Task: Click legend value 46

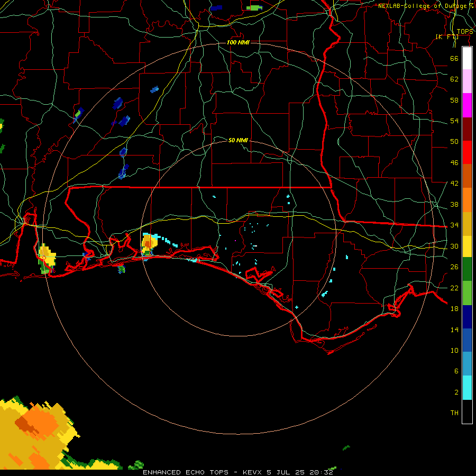Action: [x=454, y=163]
